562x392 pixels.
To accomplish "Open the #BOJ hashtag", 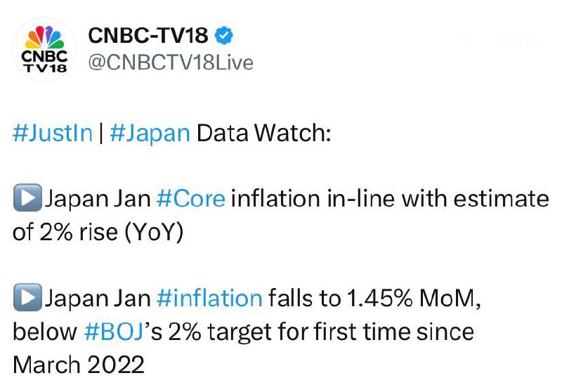I will coord(117,331).
